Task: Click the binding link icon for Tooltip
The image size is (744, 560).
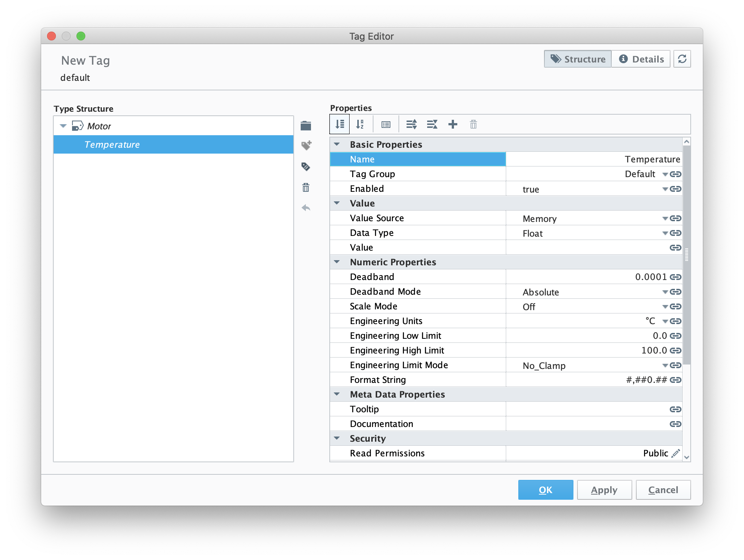Action: point(675,409)
